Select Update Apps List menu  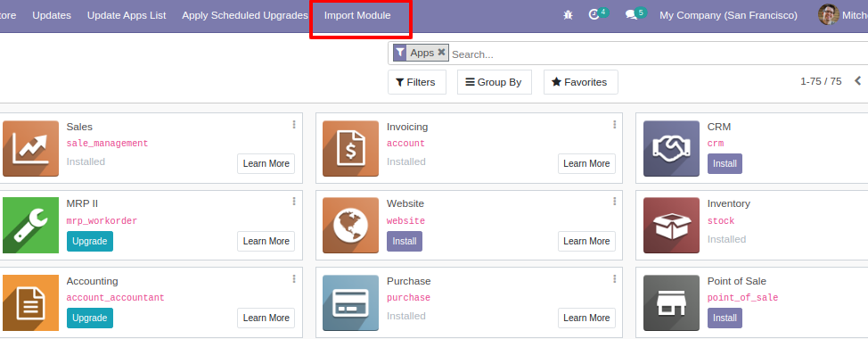coord(127,15)
